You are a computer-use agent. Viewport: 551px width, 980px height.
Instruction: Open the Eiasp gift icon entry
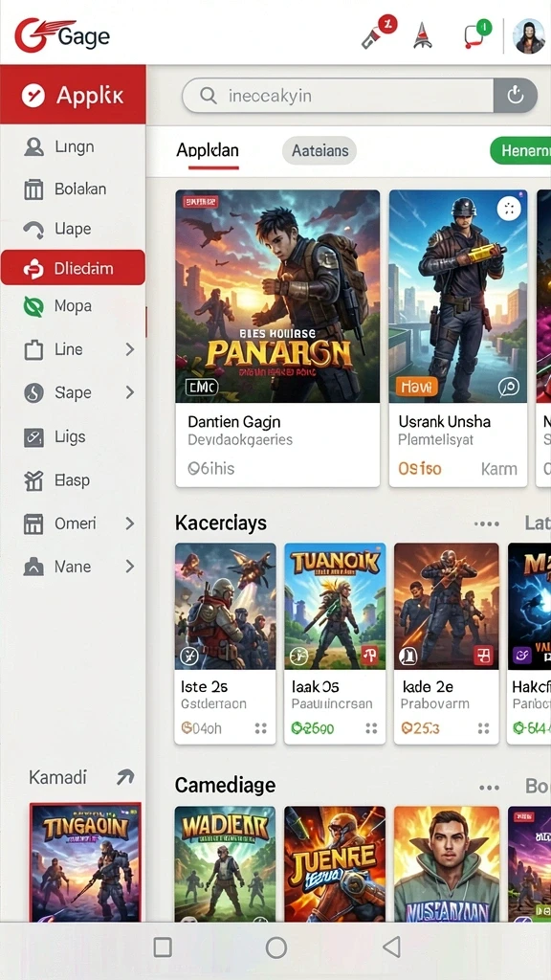click(x=33, y=480)
